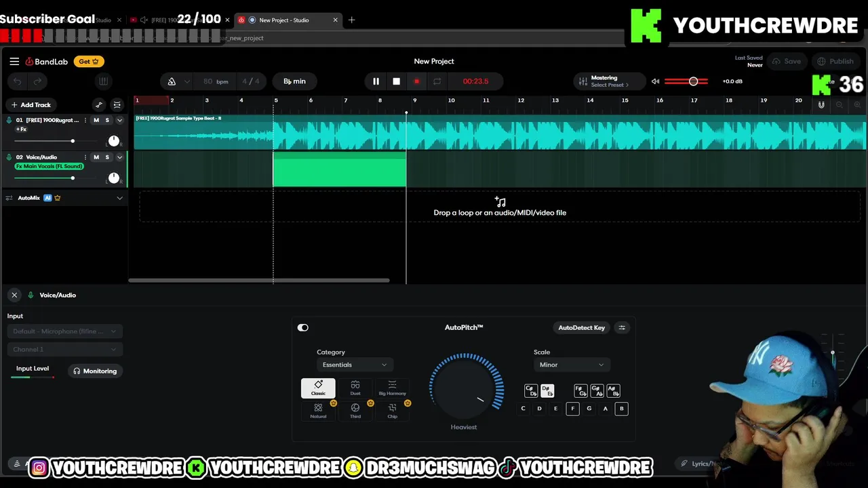868x488 pixels.
Task: Click the red record button
Action: point(416,81)
